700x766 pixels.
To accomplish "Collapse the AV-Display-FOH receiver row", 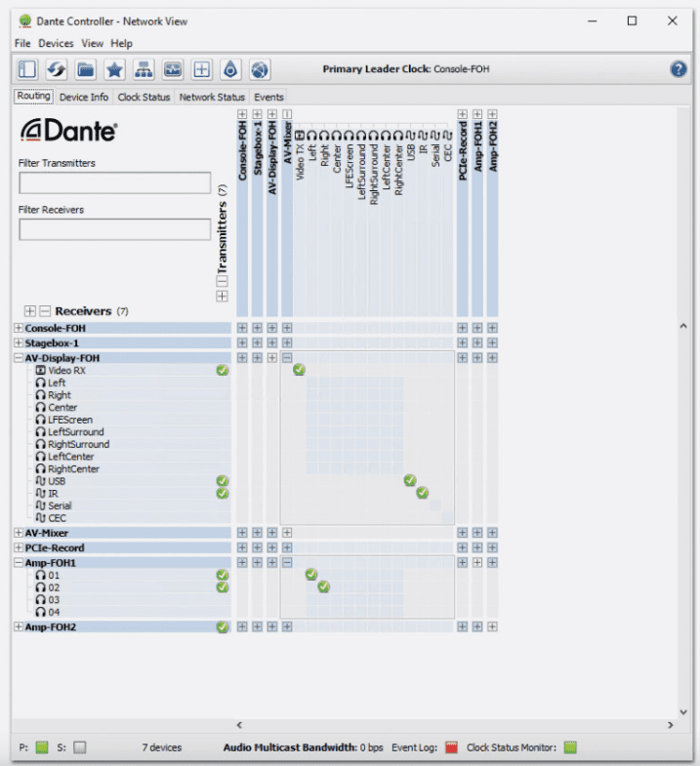I will [19, 358].
